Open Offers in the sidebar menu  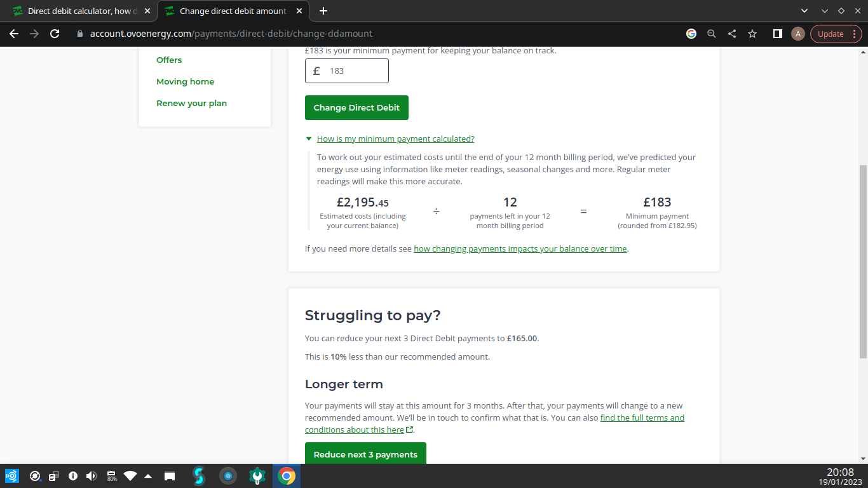point(169,60)
